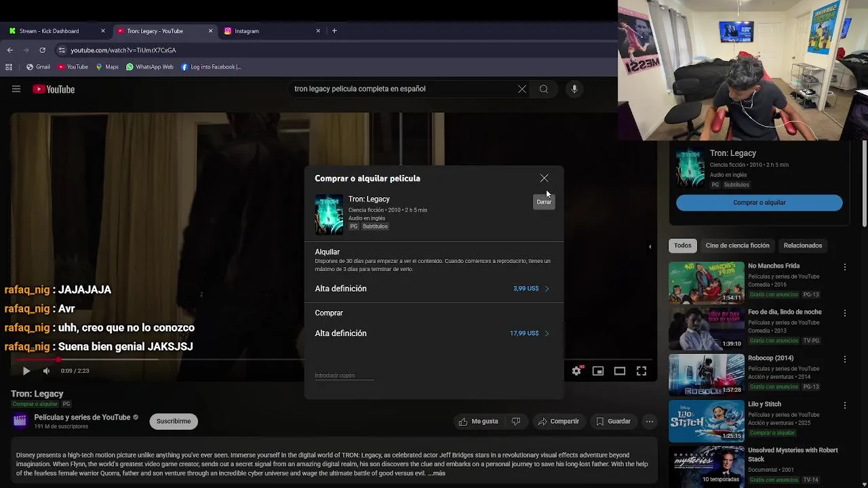Screen dimensions: 868x488
Task: Play the Tron: Legacy video
Action: coord(26,371)
